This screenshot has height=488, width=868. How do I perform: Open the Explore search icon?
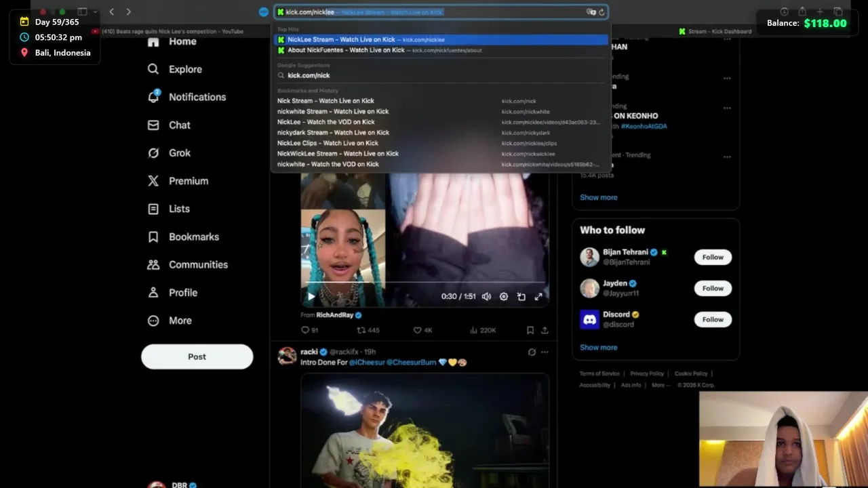coord(153,69)
